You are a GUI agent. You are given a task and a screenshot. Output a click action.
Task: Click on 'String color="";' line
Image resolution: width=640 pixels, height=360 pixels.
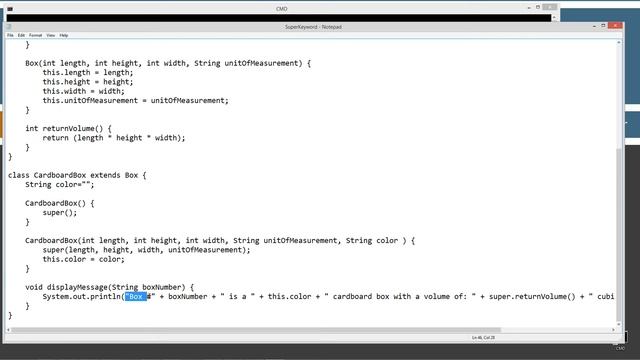point(60,184)
